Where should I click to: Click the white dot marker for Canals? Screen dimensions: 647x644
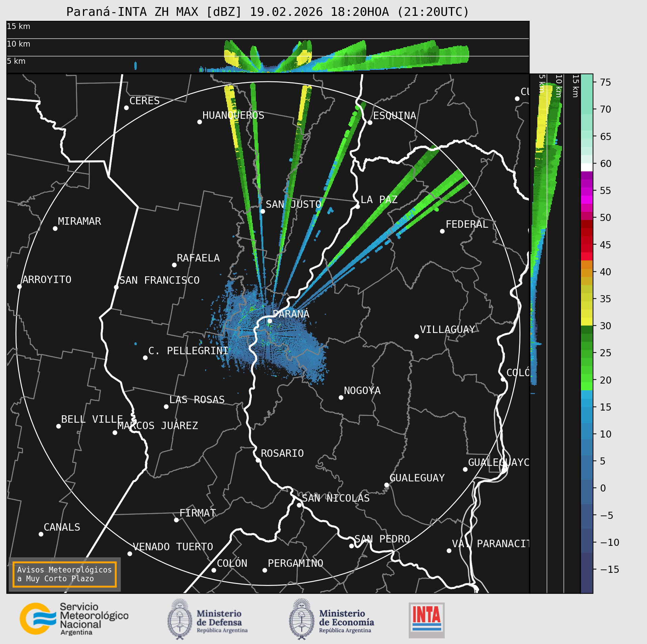[x=41, y=534]
